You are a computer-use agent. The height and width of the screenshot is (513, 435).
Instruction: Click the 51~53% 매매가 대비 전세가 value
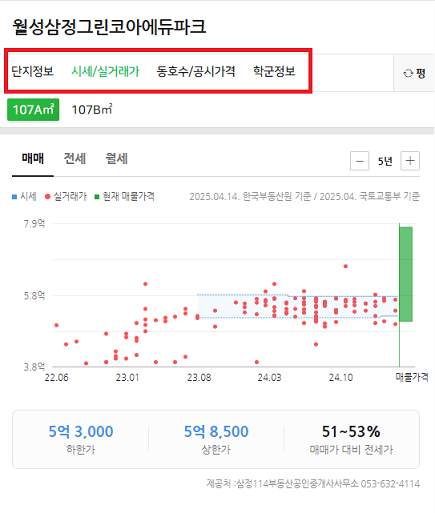[x=351, y=431]
